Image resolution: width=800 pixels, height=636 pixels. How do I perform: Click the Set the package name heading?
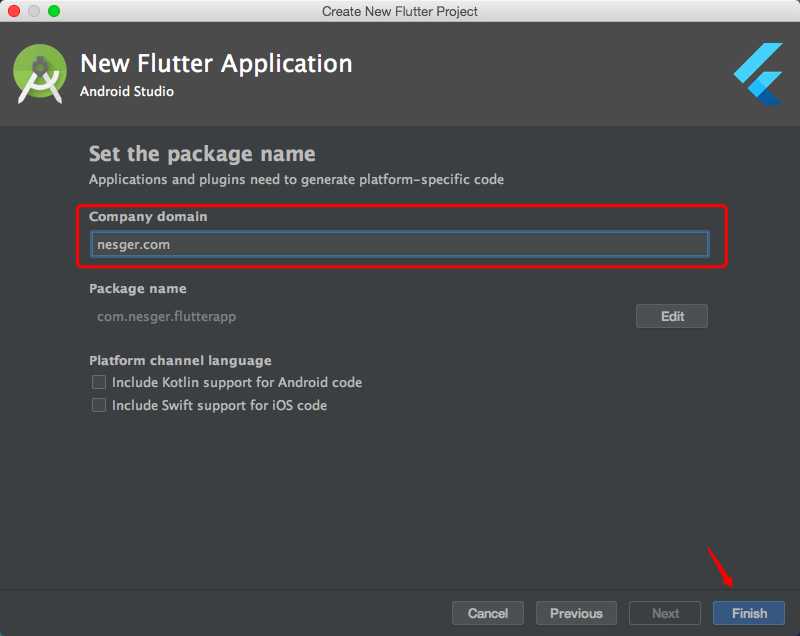pyautogui.click(x=202, y=154)
